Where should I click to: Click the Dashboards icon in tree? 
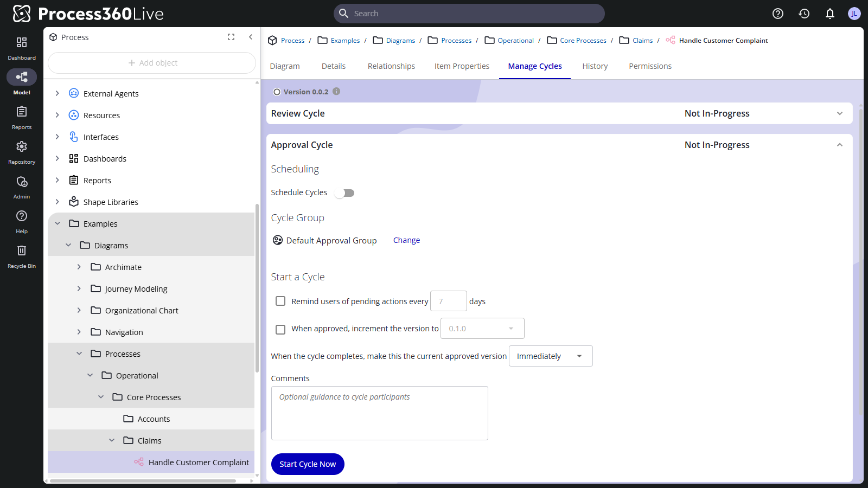tap(74, 158)
